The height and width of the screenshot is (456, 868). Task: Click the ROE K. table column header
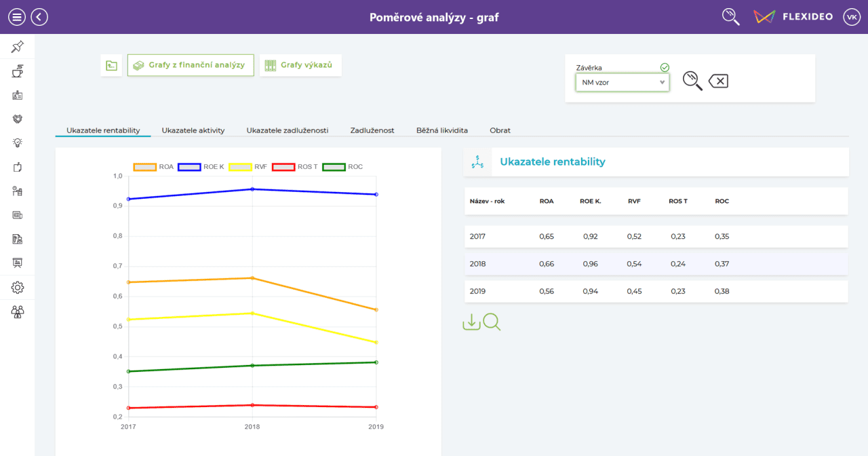pyautogui.click(x=590, y=201)
